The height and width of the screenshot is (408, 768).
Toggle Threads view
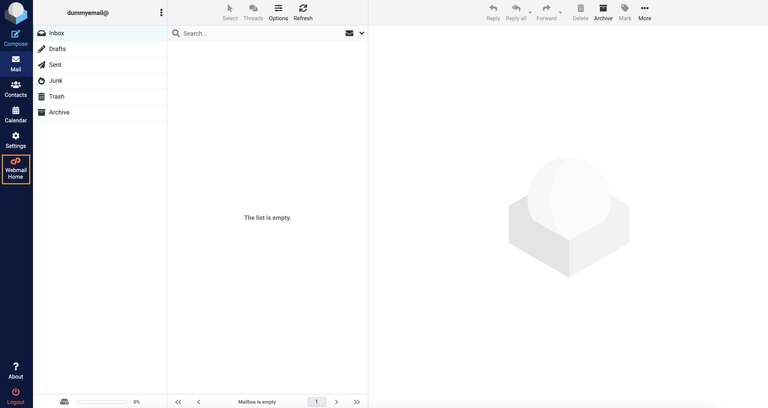(x=253, y=13)
